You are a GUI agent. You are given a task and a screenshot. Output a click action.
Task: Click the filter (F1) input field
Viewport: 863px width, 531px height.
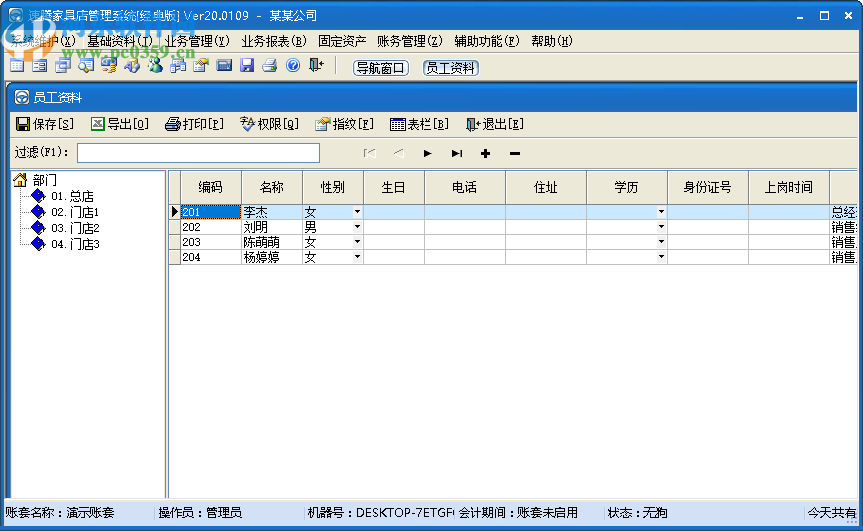(198, 152)
